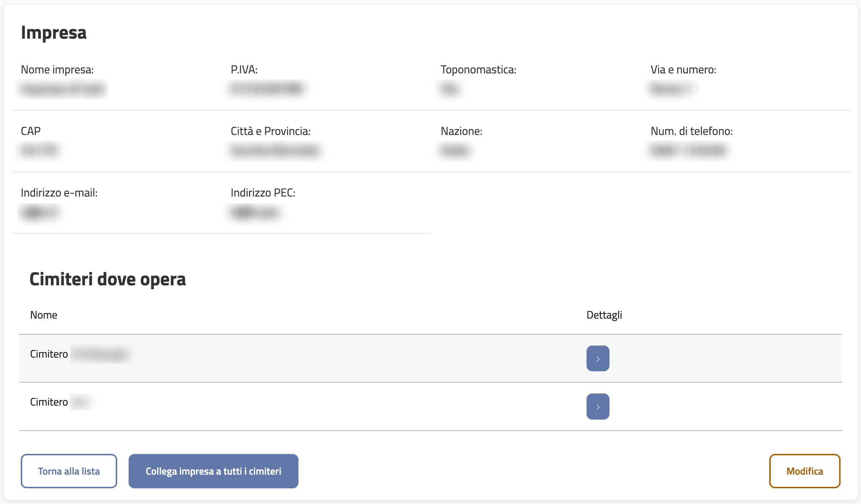This screenshot has width=861, height=504.
Task: Click the Modifica button
Action: coord(804,471)
